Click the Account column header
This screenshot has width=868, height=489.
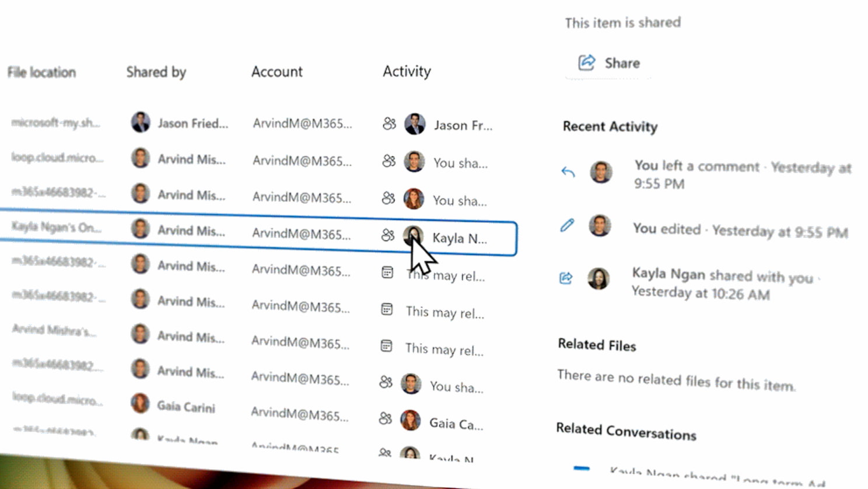point(277,72)
